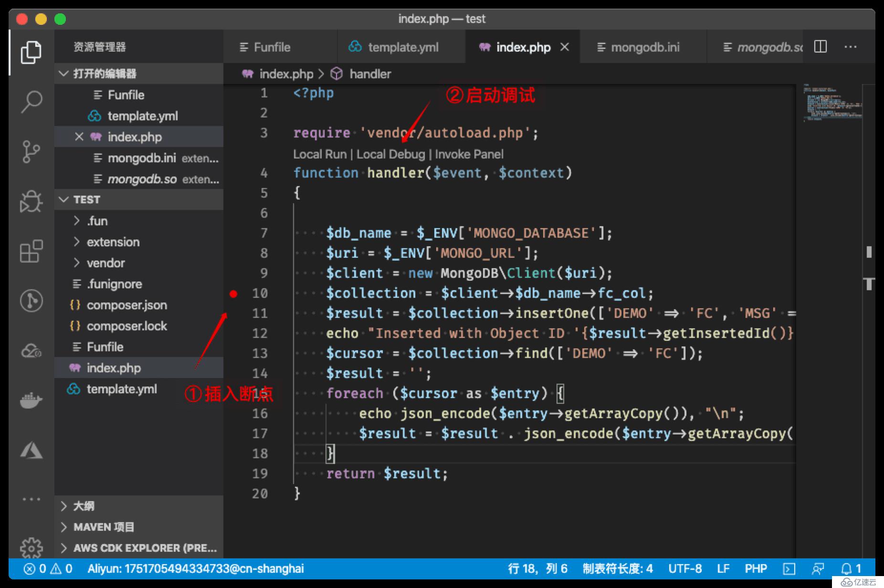Open the feedback icon in status bar
The width and height of the screenshot is (884, 588).
pyautogui.click(x=818, y=568)
